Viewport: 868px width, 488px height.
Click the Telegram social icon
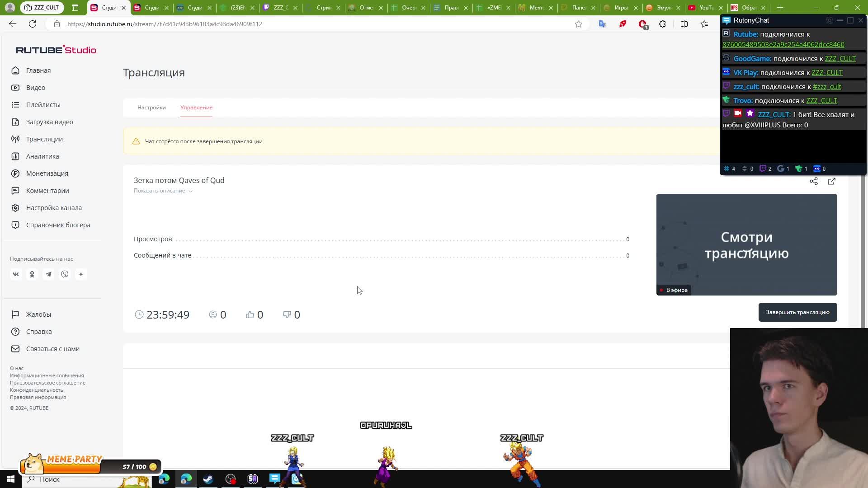(48, 274)
